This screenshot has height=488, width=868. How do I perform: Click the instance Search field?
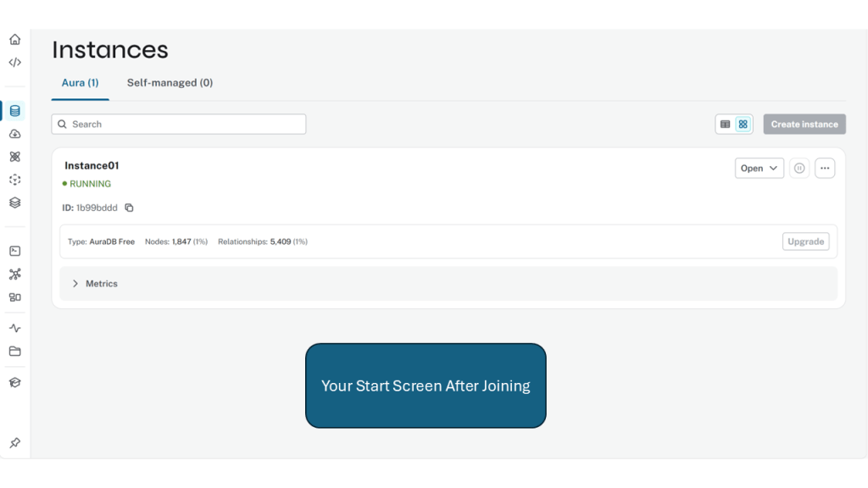point(178,125)
